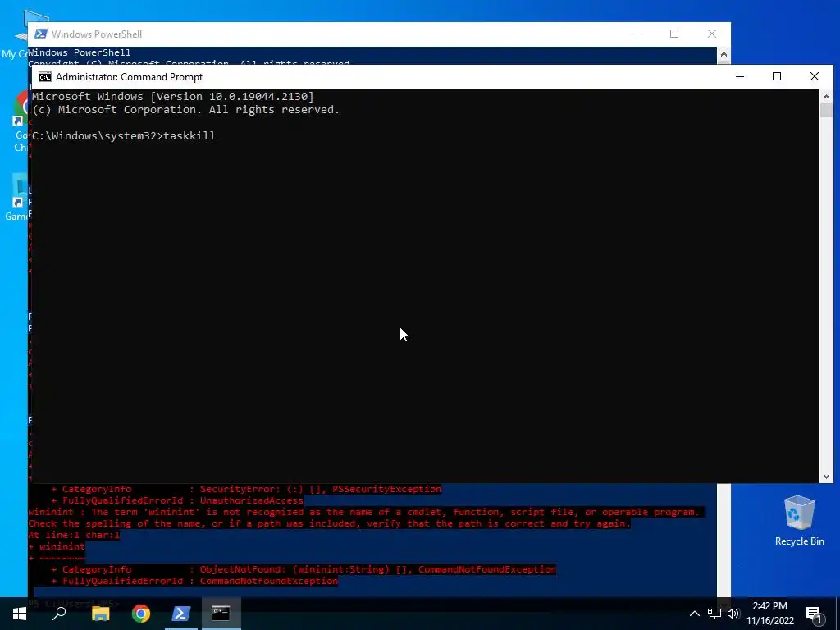Open the network status tray icon
Image resolution: width=840 pixels, height=630 pixels.
tap(714, 614)
